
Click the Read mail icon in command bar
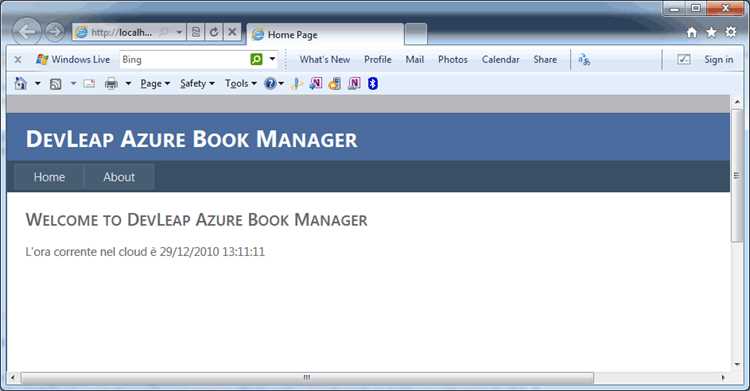(89, 84)
